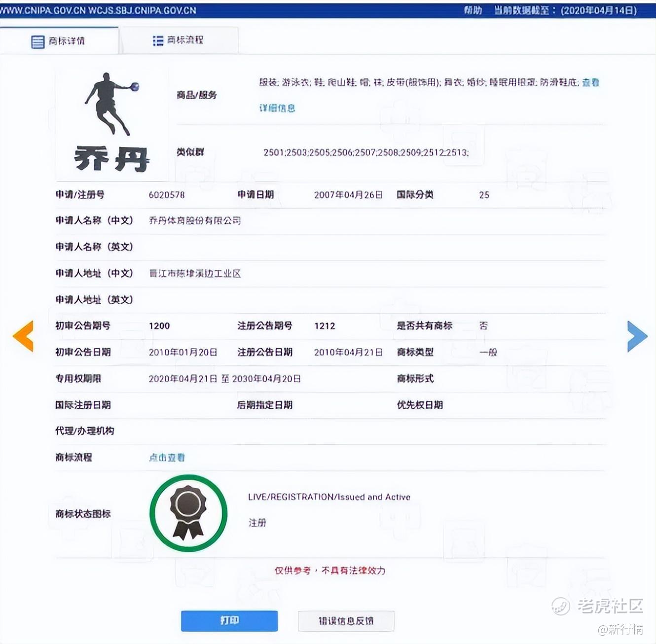Click the green registration status badge icon
The width and height of the screenshot is (656, 644).
point(188,513)
